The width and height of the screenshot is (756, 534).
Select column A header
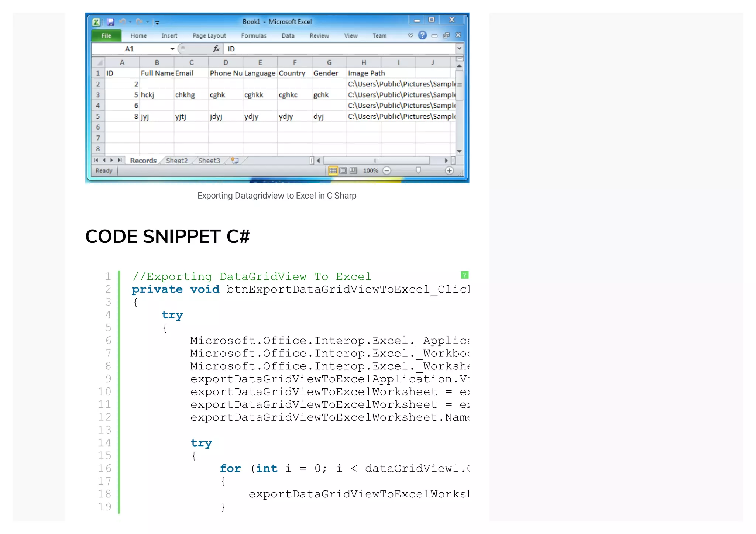pyautogui.click(x=122, y=62)
